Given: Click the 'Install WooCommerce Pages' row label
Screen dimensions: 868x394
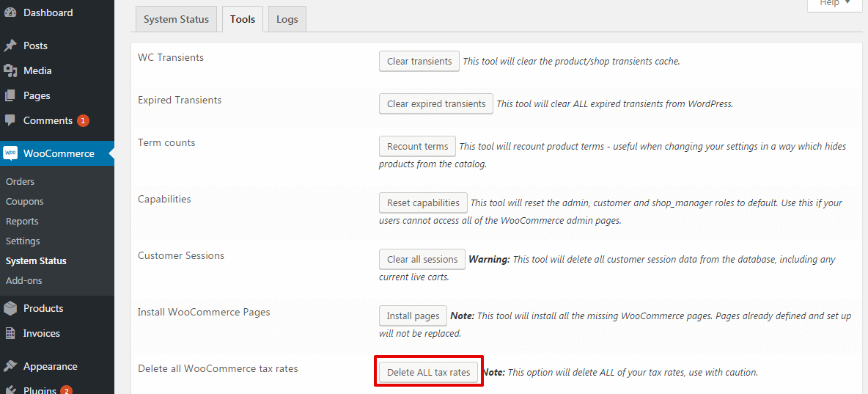Looking at the screenshot, I should click(x=204, y=312).
